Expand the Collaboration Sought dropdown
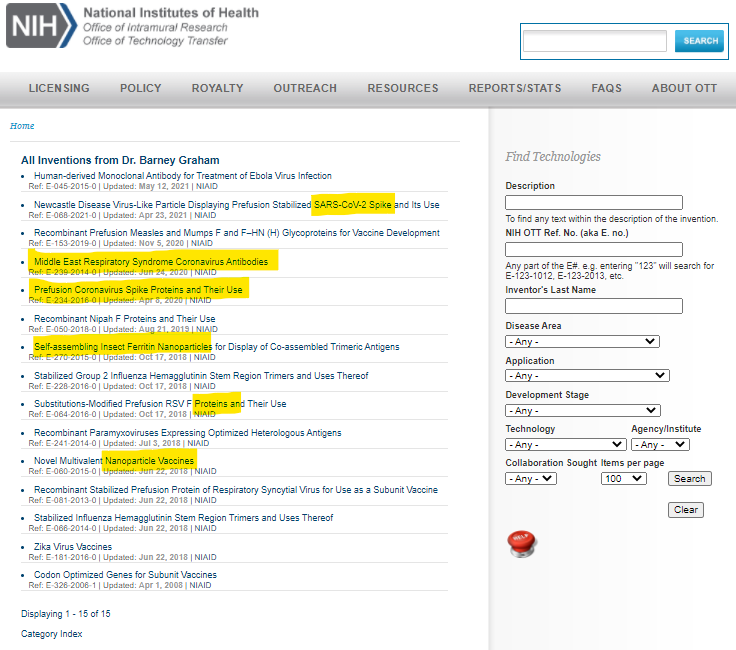 (x=531, y=479)
